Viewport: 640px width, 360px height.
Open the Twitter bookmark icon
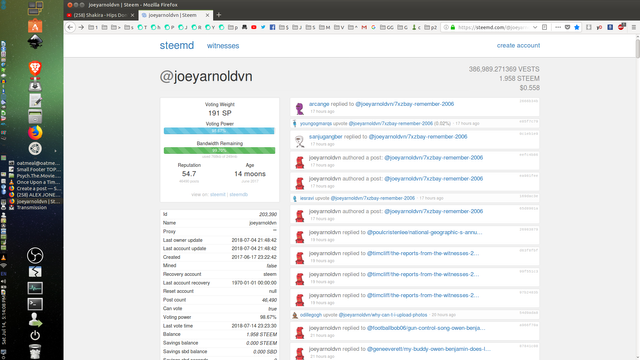(x=263, y=27)
